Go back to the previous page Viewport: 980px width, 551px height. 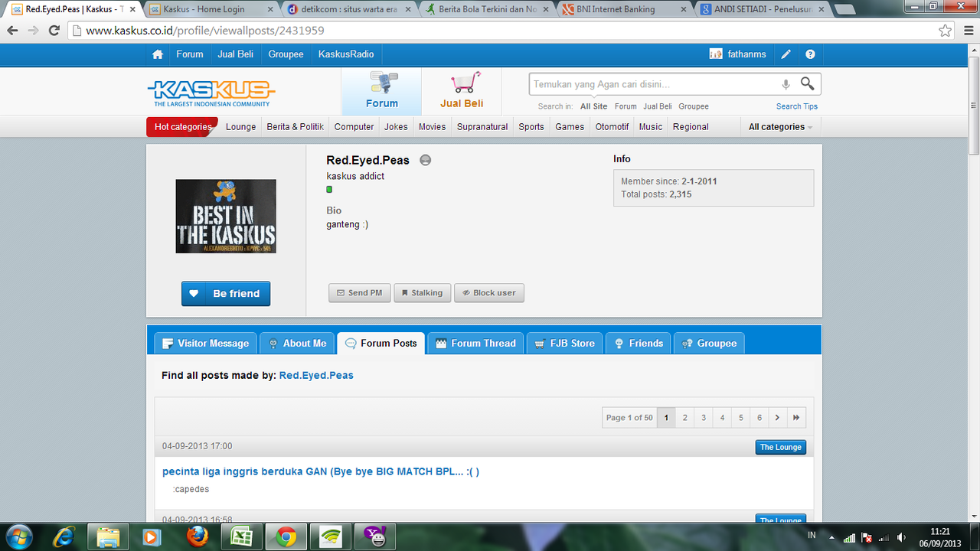point(12,31)
